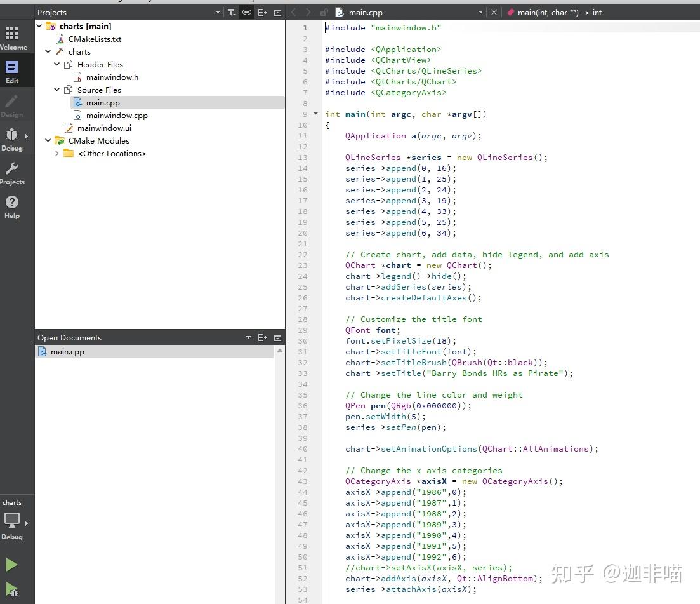700x604 pixels.
Task: Collapse the Source Files folder
Action: tap(56, 90)
